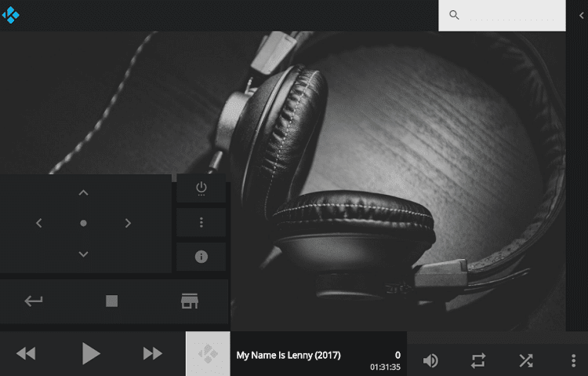
Task: Click the search input field
Action: click(510, 15)
